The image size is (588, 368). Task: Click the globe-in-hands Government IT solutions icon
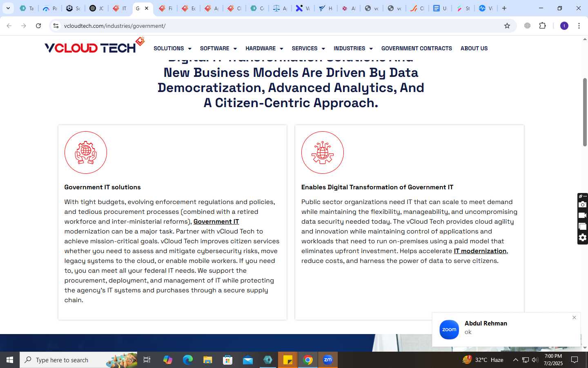coord(86,153)
